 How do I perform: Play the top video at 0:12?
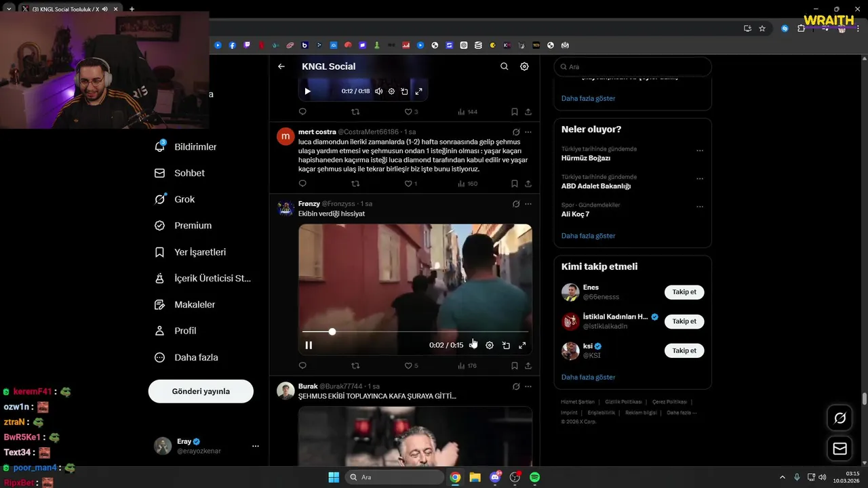point(307,91)
